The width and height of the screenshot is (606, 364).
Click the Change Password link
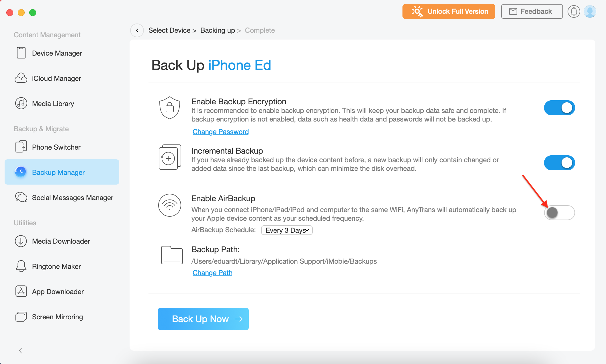pos(220,132)
